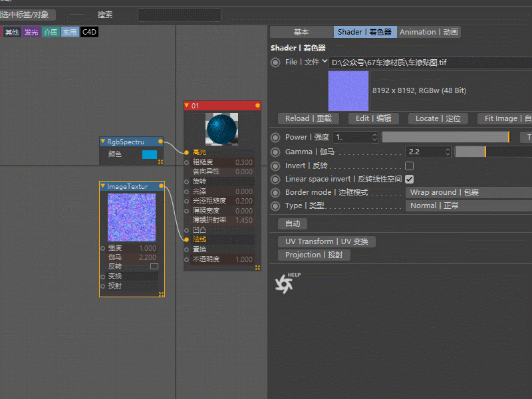Uncheck Linear space invert checkbox
Screen dimensions: 532x399
tap(409, 179)
